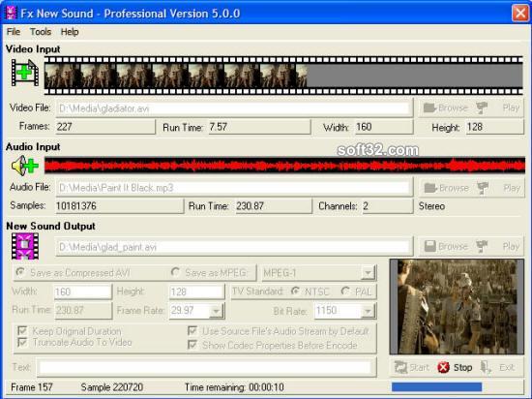
Task: Click camera icon beside Video File Play
Action: click(482, 107)
